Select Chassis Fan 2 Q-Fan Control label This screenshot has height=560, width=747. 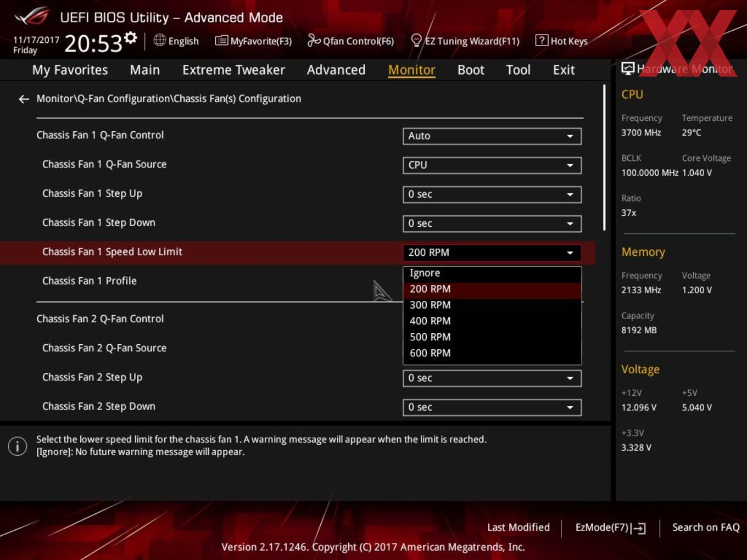[100, 319]
